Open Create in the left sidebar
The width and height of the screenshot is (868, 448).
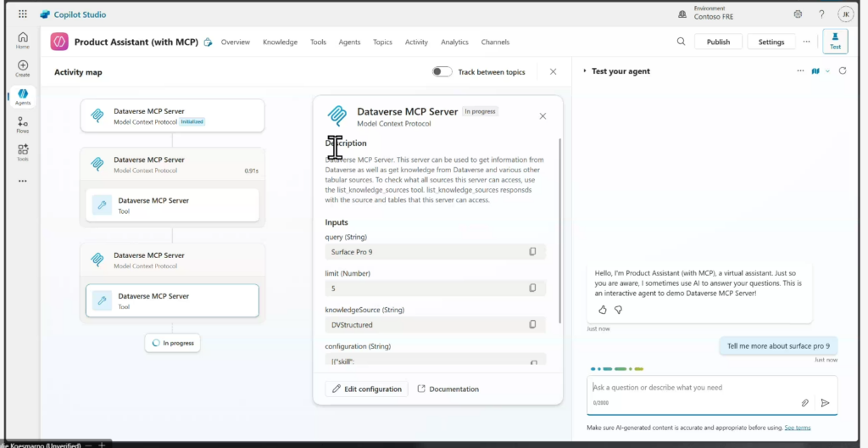click(x=23, y=69)
